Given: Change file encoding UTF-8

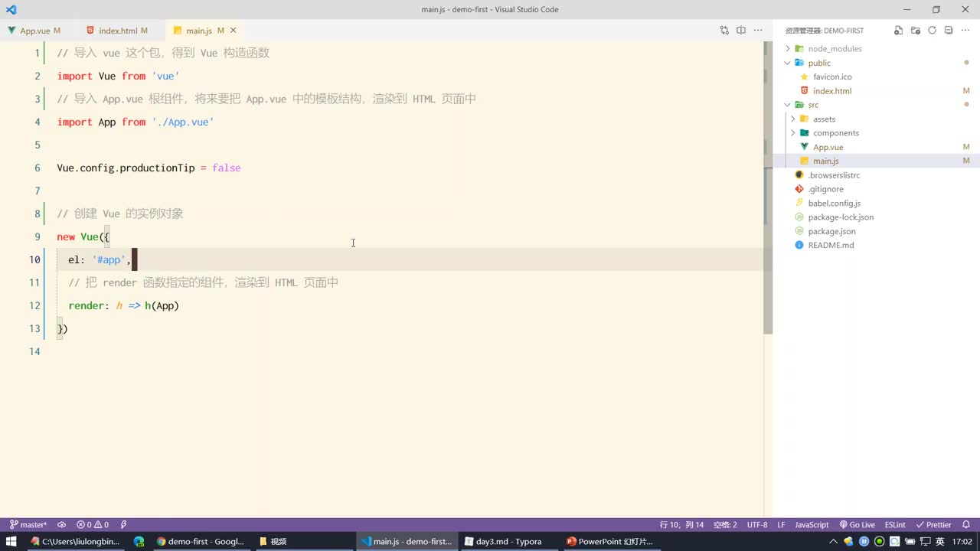Looking at the screenshot, I should [x=757, y=525].
